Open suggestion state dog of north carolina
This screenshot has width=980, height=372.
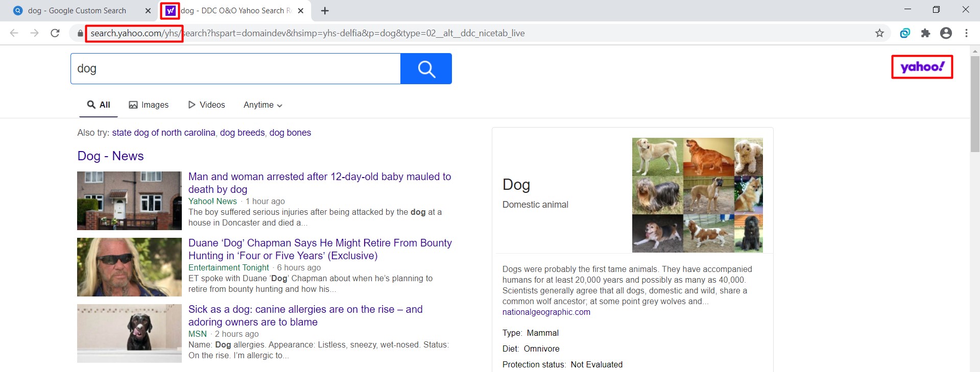pyautogui.click(x=163, y=133)
